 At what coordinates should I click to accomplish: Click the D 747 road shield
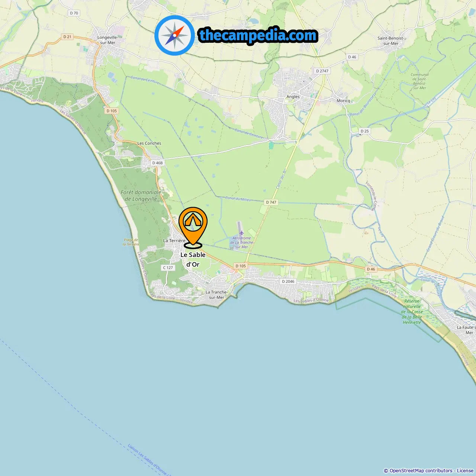pyautogui.click(x=271, y=202)
